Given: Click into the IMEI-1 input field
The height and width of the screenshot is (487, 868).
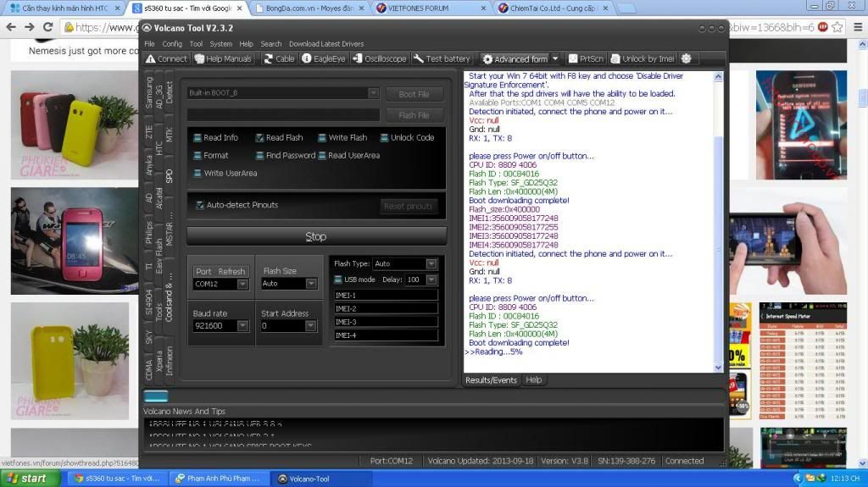Looking at the screenshot, I should (x=386, y=296).
